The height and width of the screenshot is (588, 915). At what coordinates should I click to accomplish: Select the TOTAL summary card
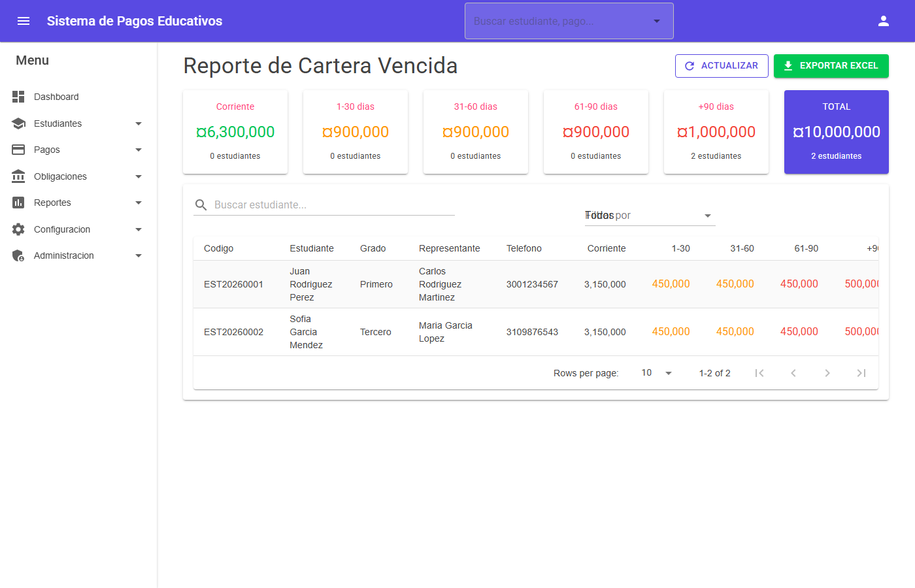[x=837, y=132]
